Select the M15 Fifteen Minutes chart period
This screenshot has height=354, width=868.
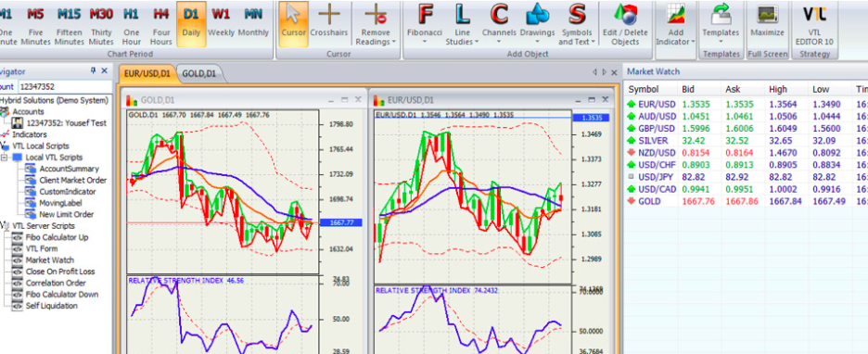click(x=69, y=25)
